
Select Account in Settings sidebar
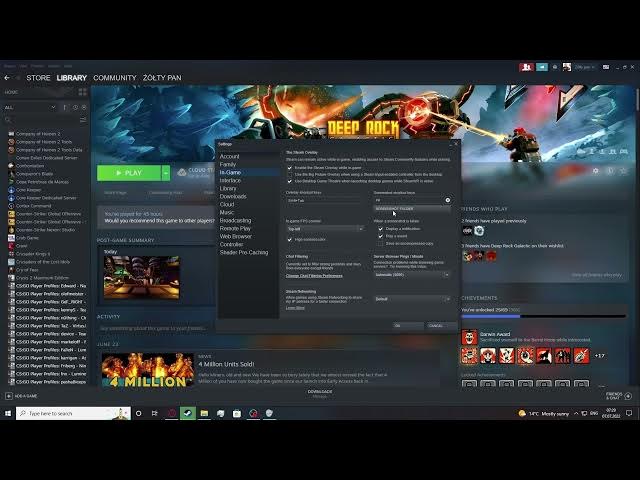coord(229,156)
